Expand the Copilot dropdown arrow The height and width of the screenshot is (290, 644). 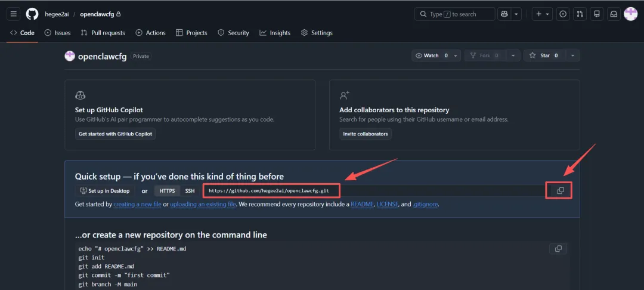[516, 14]
